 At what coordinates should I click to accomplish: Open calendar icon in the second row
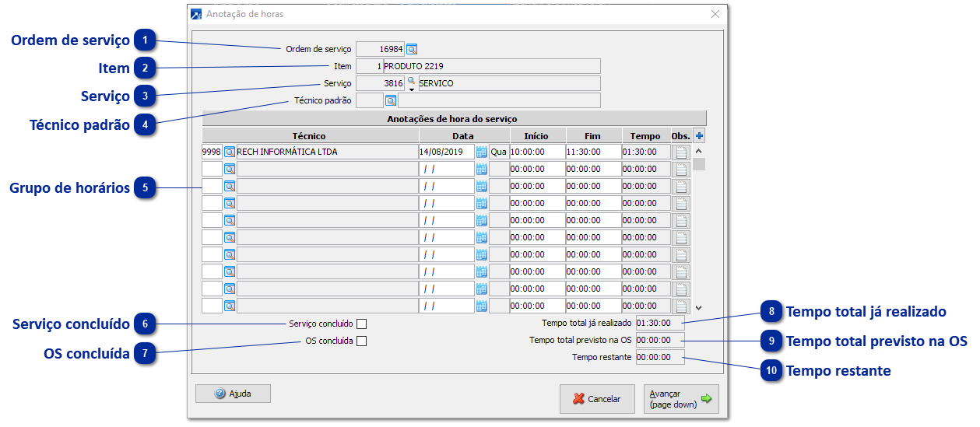[481, 169]
